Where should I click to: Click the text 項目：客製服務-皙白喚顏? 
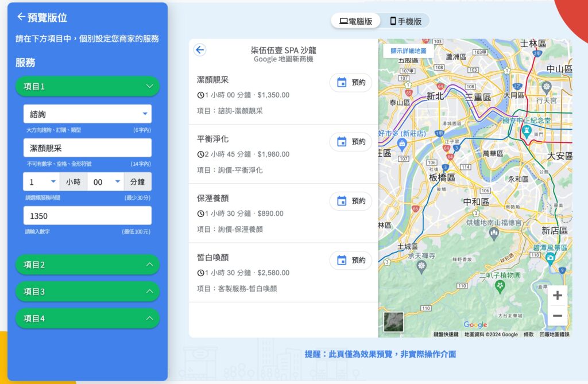[237, 288]
